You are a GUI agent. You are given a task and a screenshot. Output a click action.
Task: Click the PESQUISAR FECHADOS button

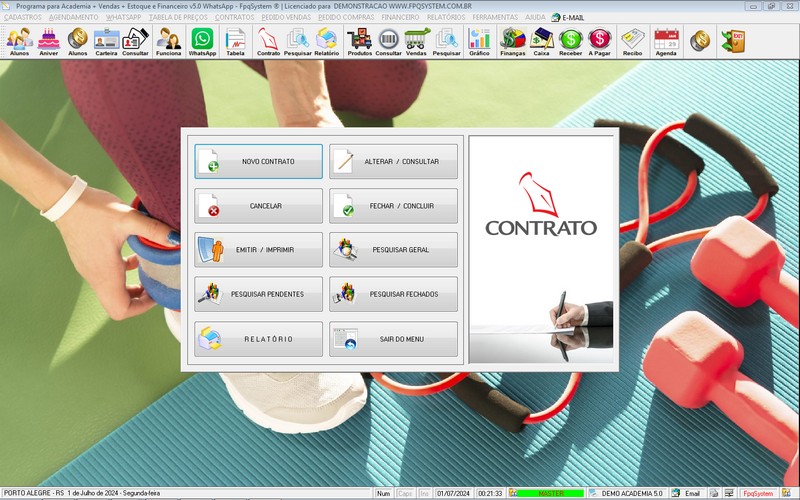point(393,294)
